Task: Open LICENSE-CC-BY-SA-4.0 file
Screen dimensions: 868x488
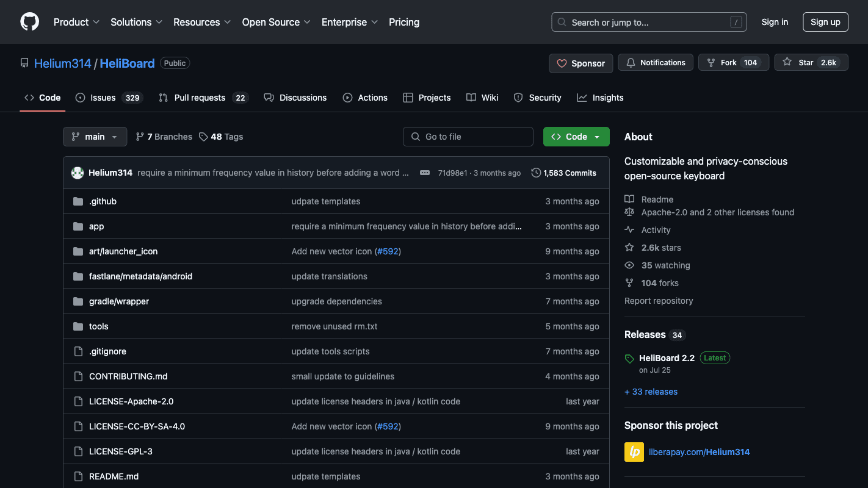Action: coord(137,426)
